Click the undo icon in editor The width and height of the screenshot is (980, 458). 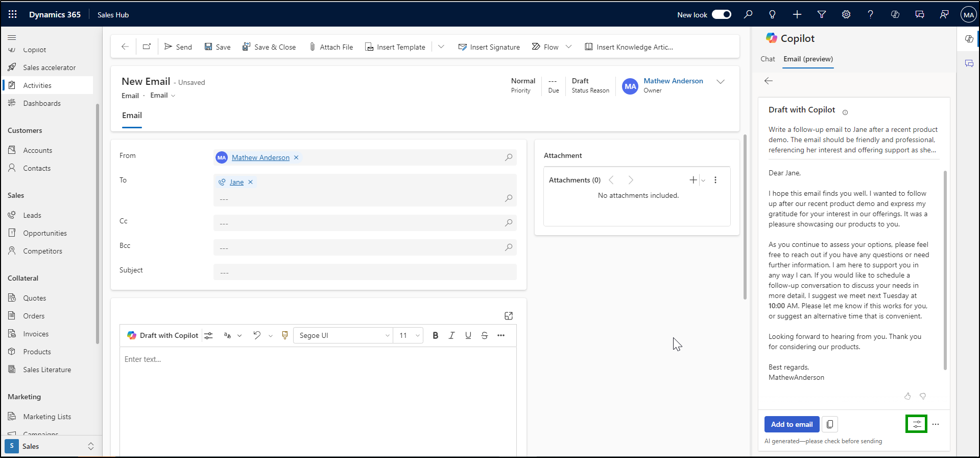257,335
